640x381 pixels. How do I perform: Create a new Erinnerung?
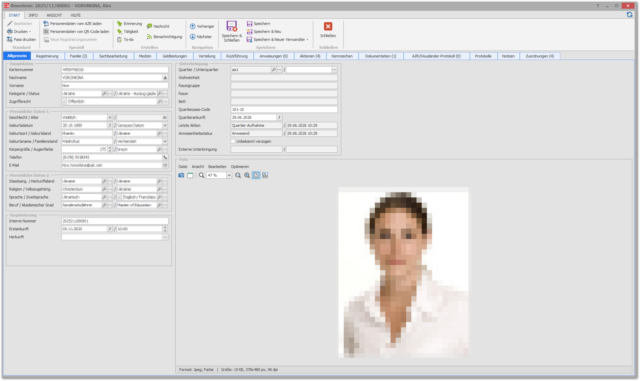pos(129,24)
